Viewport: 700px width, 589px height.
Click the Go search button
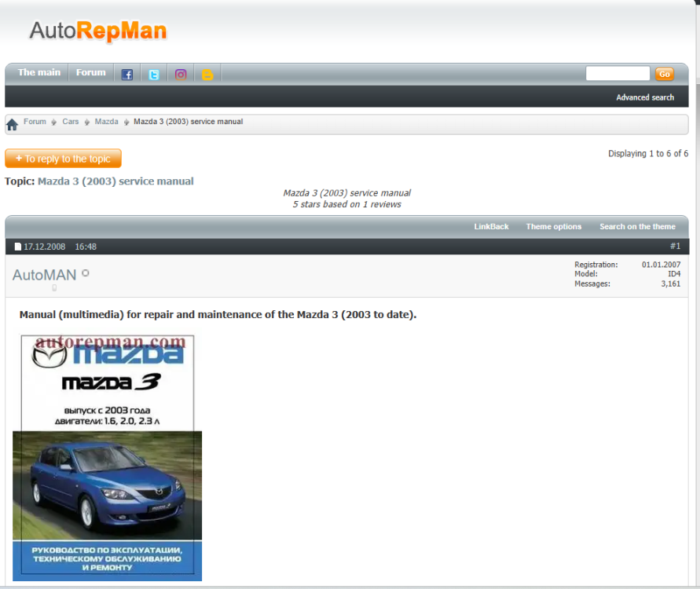pos(665,74)
